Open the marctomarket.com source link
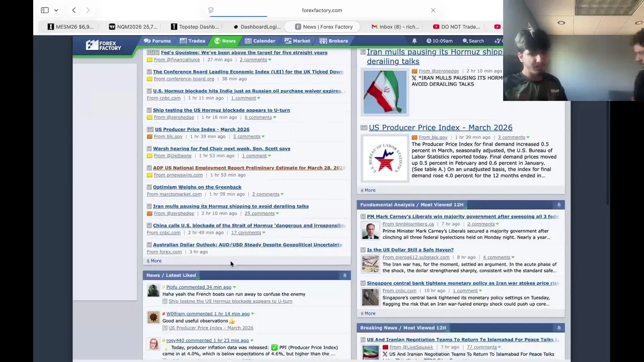 click(174, 194)
